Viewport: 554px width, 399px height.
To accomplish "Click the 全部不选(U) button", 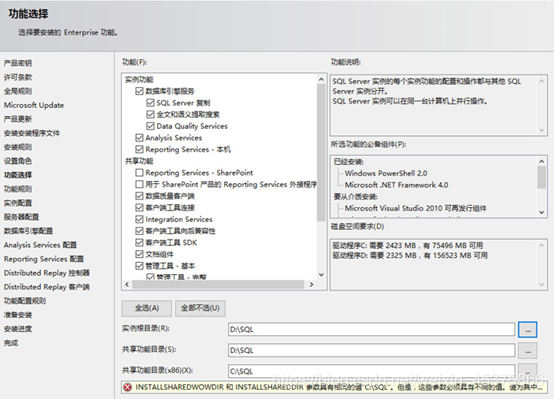I will pyautogui.click(x=200, y=308).
